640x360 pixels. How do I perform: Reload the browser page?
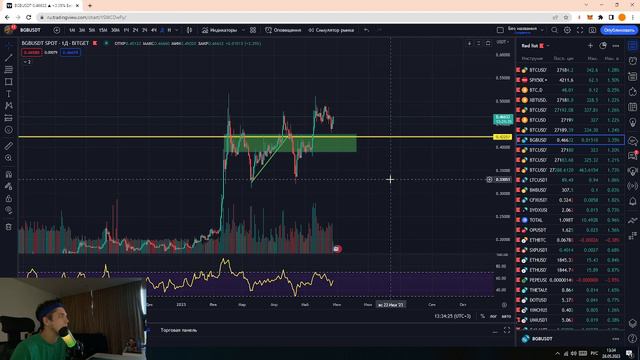tap(29, 17)
